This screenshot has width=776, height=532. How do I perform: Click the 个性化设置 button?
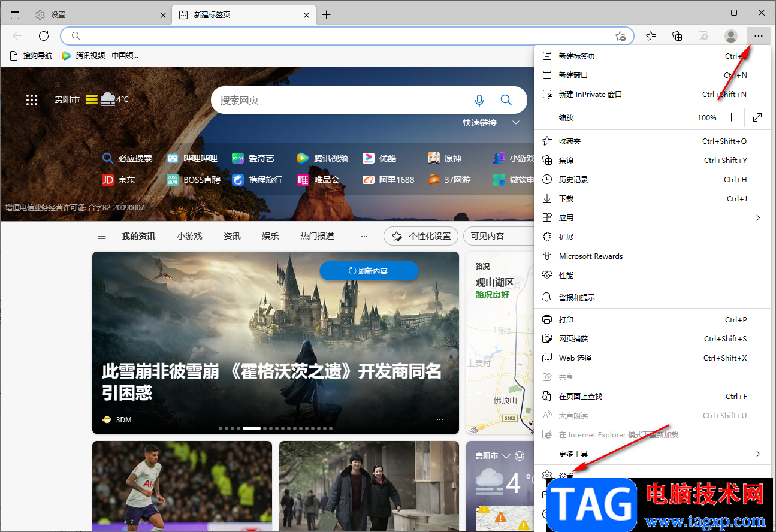(421, 236)
